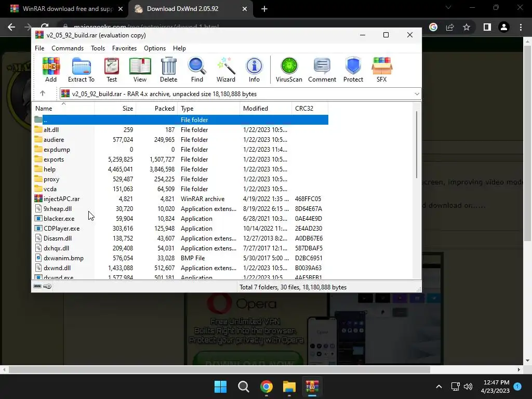Image resolution: width=532 pixels, height=399 pixels.
Task: Go up one level with the arrow
Action: pyautogui.click(x=43, y=94)
